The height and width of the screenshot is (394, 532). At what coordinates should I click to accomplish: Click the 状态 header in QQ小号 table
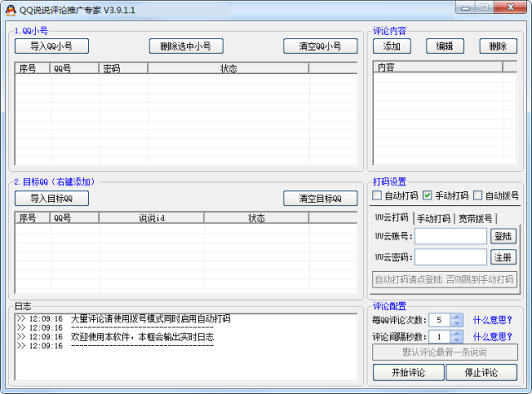tap(229, 68)
